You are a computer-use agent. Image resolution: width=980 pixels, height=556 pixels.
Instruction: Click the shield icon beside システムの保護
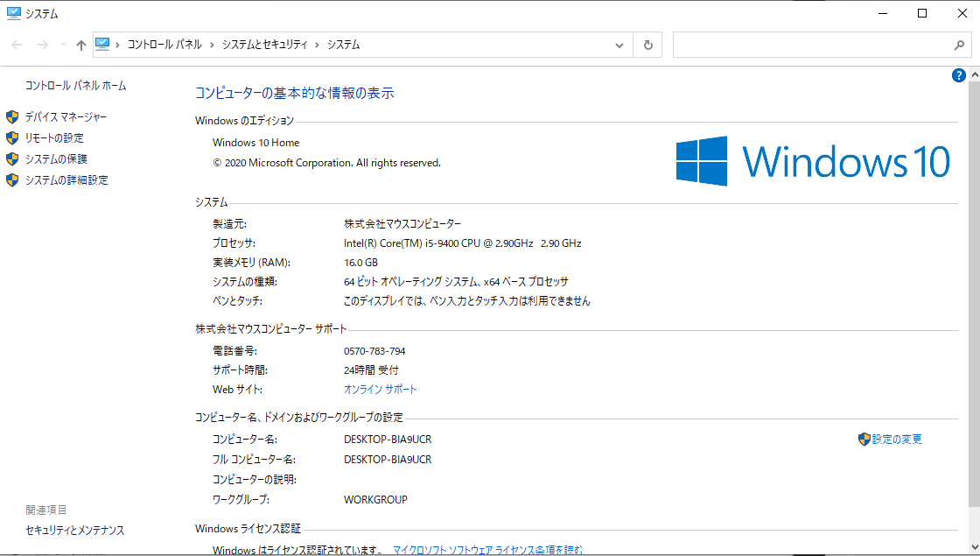(x=12, y=159)
